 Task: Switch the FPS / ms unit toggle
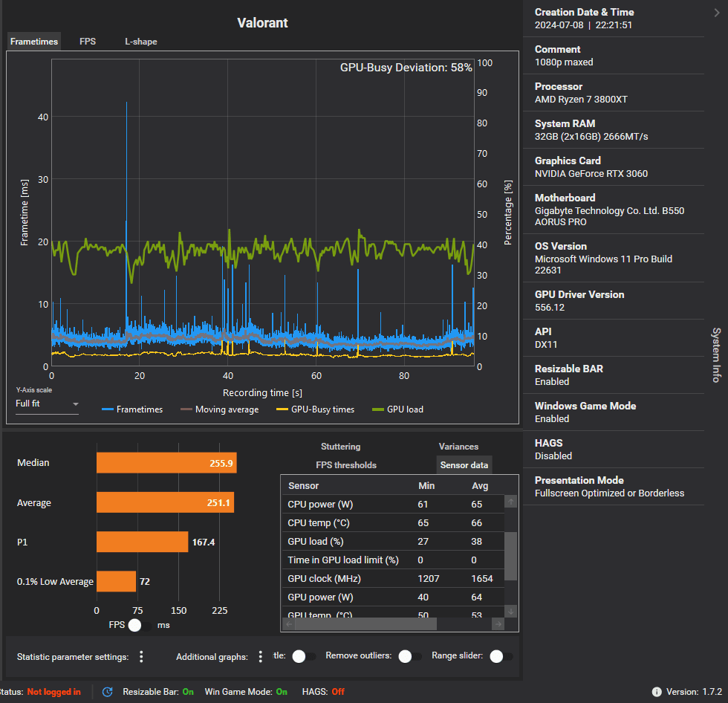click(x=139, y=625)
